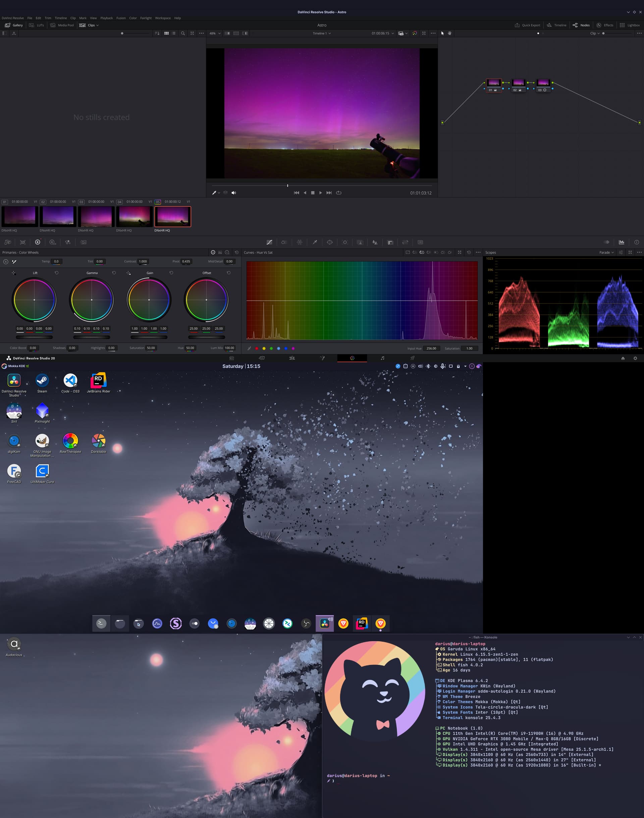Click the hand pan tool in viewer
The image size is (644, 818).
[x=449, y=33]
